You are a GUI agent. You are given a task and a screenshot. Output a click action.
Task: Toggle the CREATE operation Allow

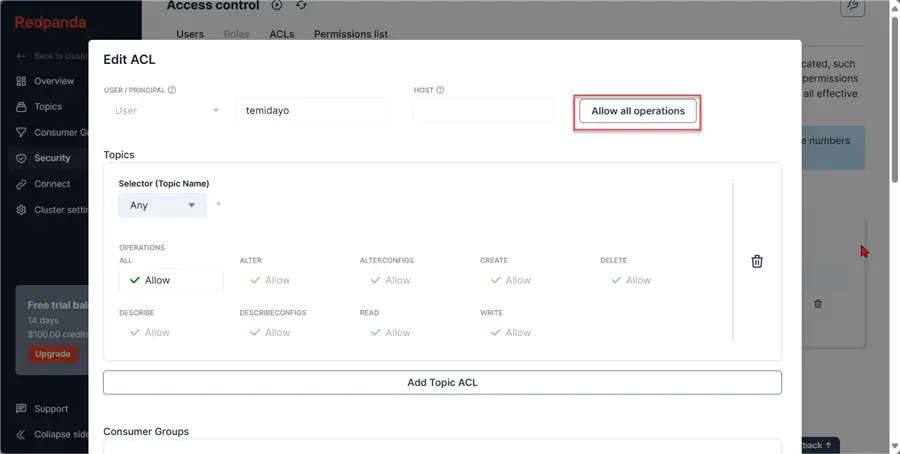(511, 280)
